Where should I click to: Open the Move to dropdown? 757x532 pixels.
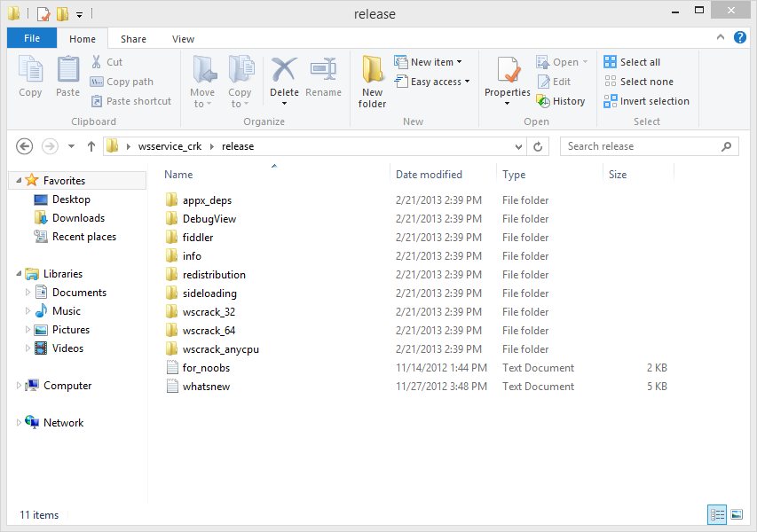click(x=202, y=80)
